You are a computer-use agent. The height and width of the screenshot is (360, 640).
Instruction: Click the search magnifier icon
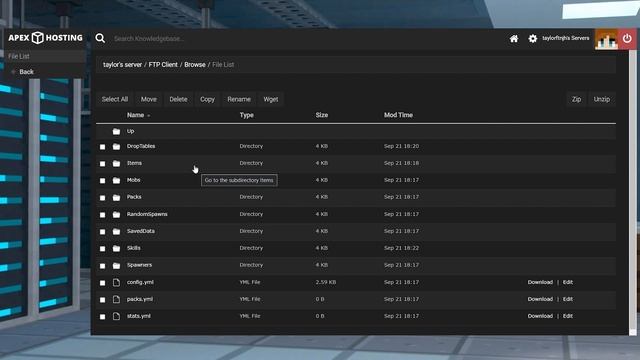coord(100,38)
